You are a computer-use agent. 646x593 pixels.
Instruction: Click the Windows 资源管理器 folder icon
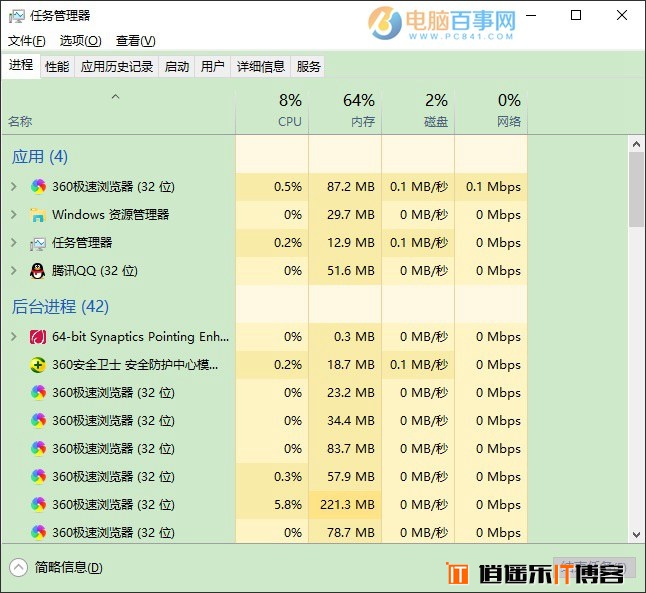coord(38,215)
